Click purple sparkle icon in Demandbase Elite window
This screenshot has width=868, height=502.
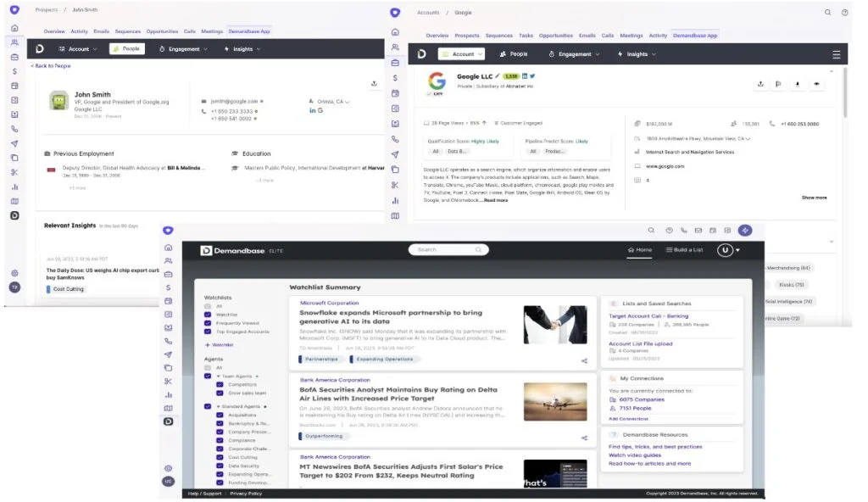(x=745, y=230)
